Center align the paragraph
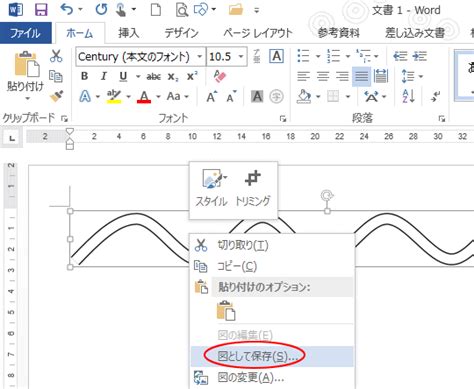This screenshot has height=389, width=474. click(x=323, y=76)
